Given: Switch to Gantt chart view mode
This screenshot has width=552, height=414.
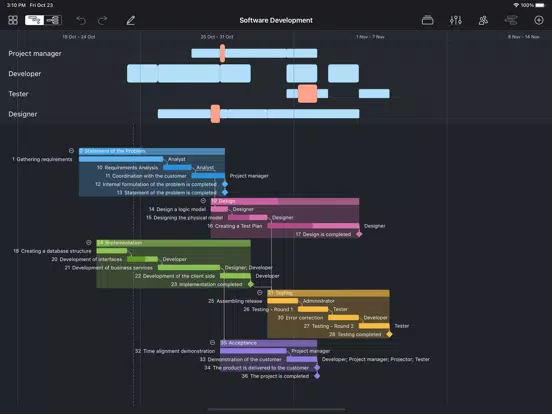Looking at the screenshot, I should click(34, 20).
